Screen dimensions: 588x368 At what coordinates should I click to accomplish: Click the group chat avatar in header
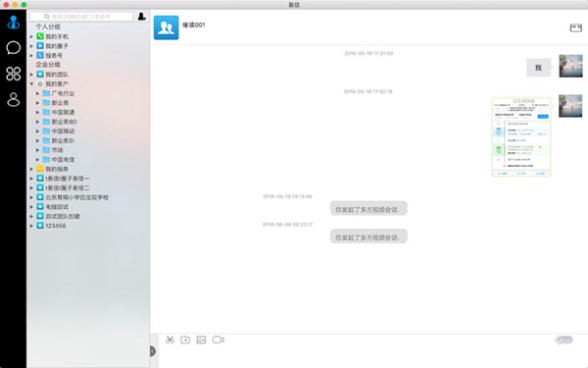click(x=167, y=27)
